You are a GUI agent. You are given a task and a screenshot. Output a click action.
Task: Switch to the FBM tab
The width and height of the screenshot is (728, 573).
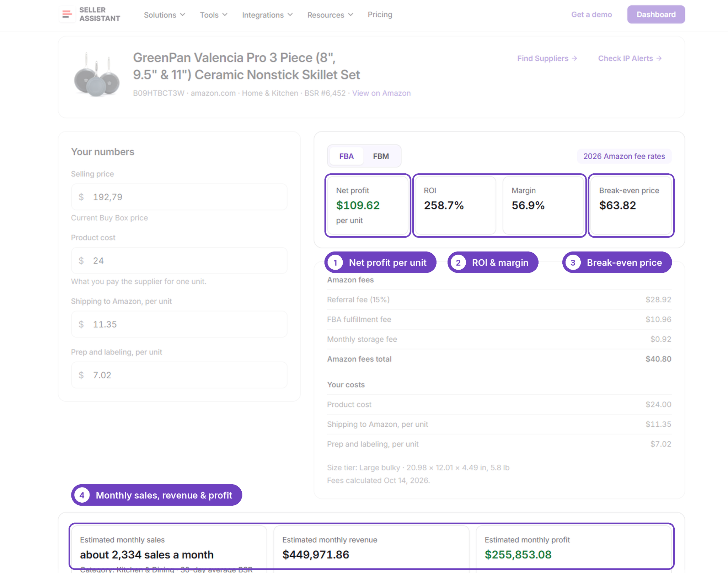point(381,156)
